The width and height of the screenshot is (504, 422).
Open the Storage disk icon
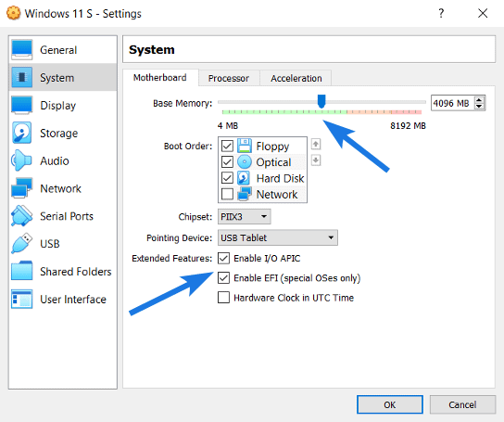pyautogui.click(x=22, y=133)
